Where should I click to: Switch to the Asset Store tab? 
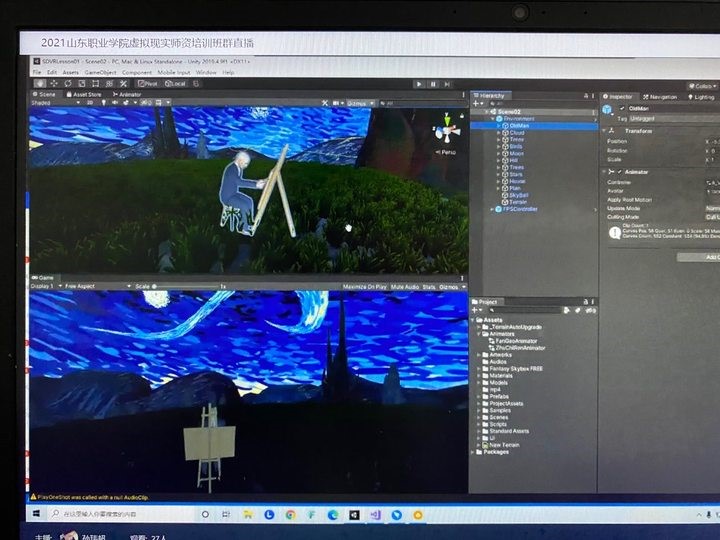(x=87, y=93)
